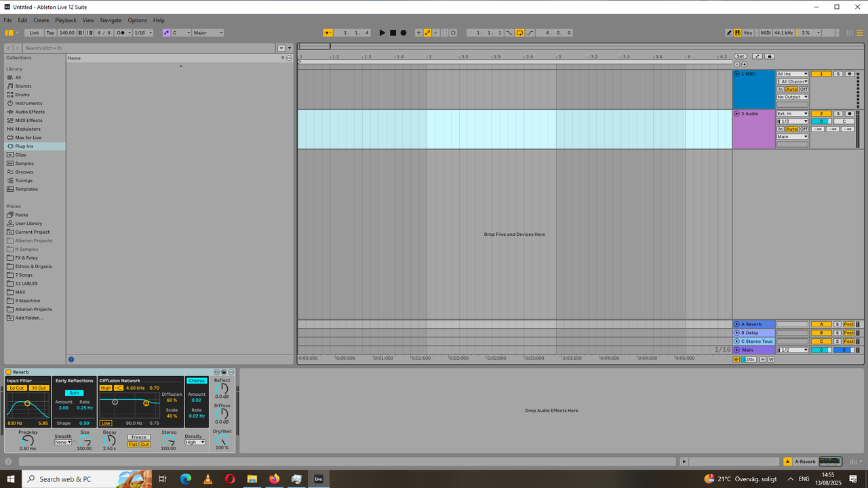
Task: Fold the 2 Audio track
Action: (737, 113)
